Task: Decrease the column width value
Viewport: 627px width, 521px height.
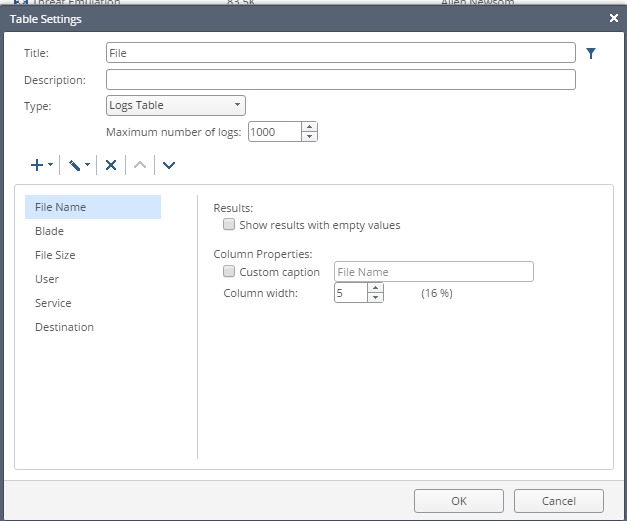Action: coord(375,297)
